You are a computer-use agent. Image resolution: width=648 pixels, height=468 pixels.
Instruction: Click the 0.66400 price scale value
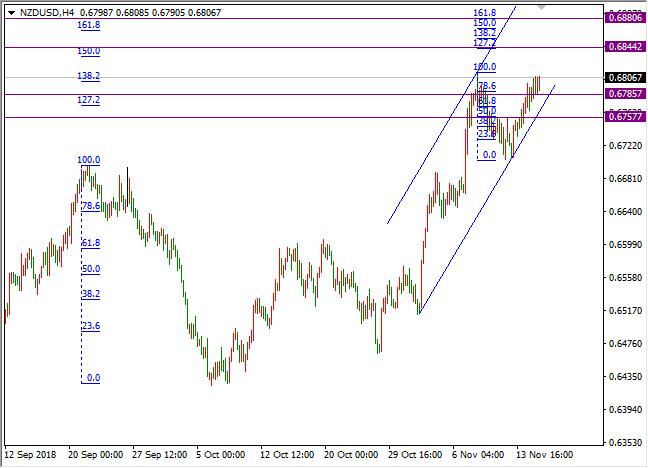click(x=625, y=212)
